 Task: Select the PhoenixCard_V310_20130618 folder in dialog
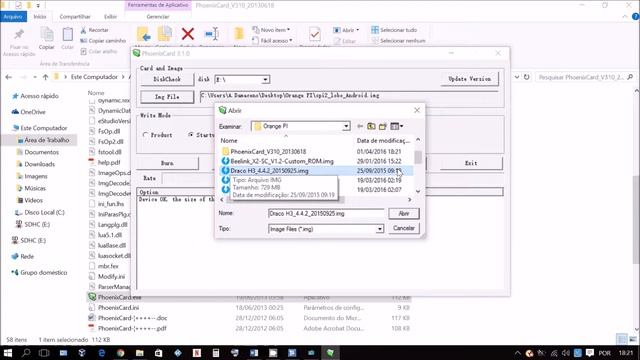pos(268,151)
